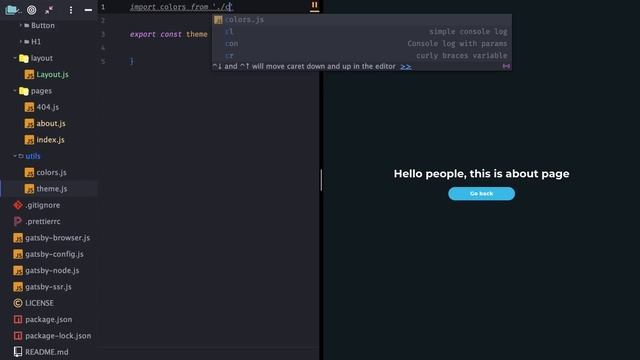The image size is (640, 360).
Task: Click the >> link in completion hint
Action: click(406, 67)
